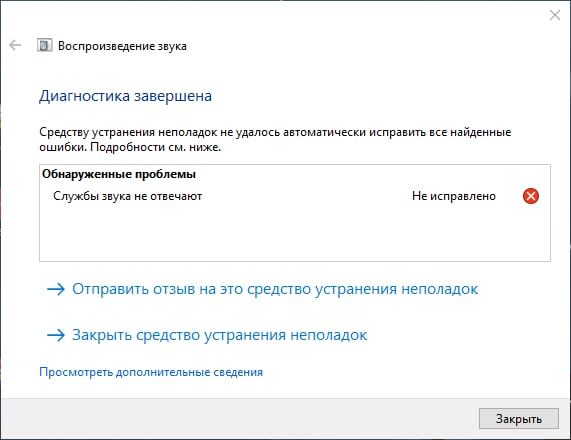
Task: Close the dialog with the X button
Action: coord(555,15)
